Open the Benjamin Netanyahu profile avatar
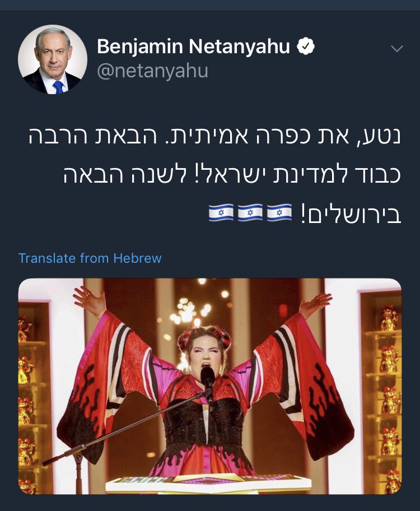420x511 pixels. coord(53,59)
